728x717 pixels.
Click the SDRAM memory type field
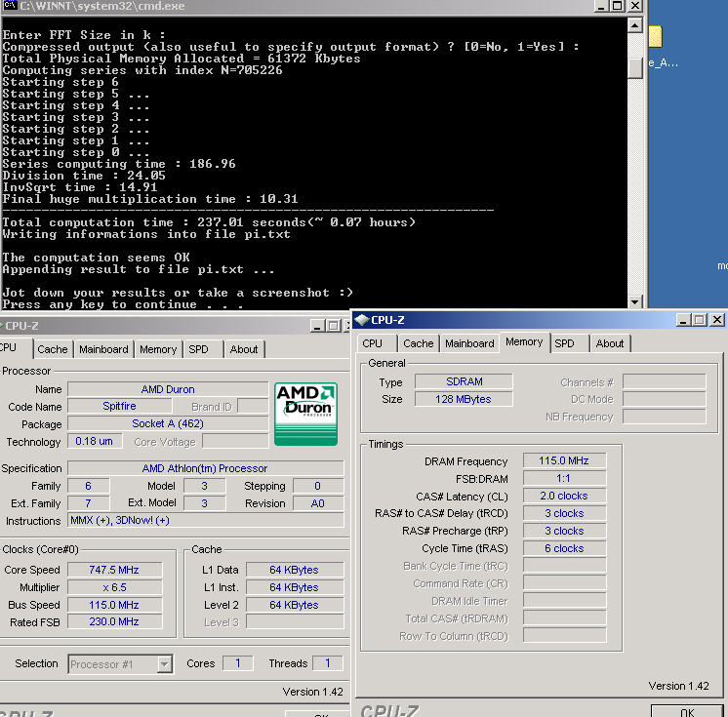(464, 381)
